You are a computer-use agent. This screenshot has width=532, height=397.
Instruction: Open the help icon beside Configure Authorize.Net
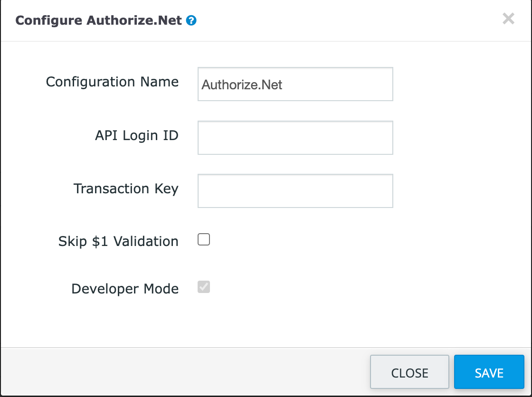[x=191, y=21]
